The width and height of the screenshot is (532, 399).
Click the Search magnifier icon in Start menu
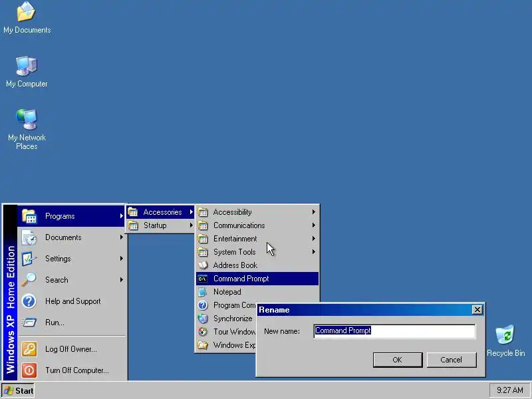tap(29, 280)
